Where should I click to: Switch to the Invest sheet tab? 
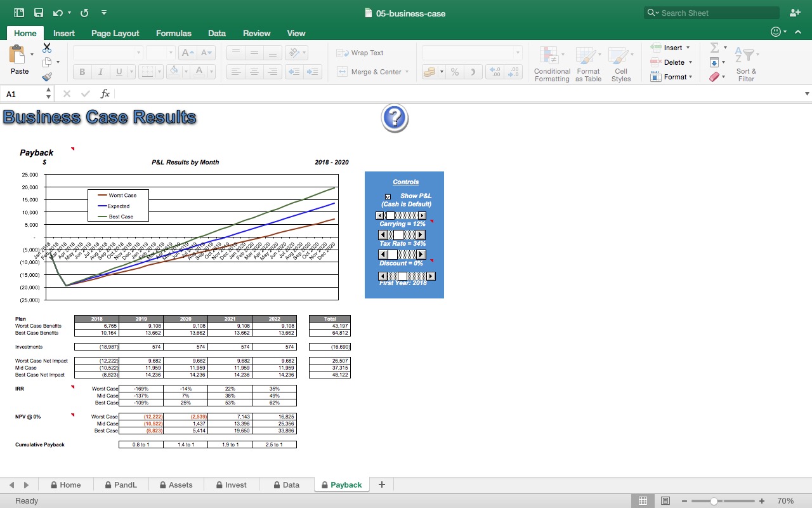click(231, 485)
